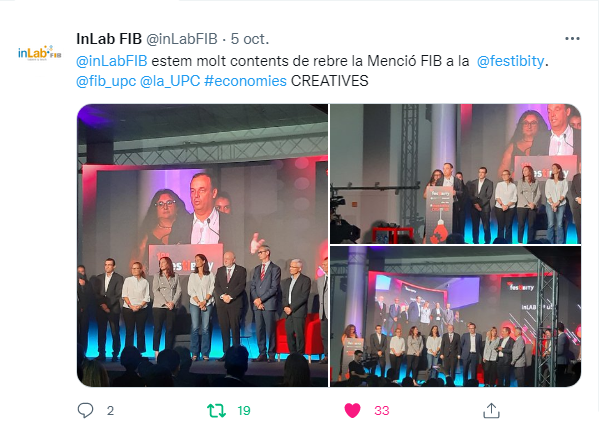Open the reply comment icon
Image resolution: width=599 pixels, height=436 pixels.
(85, 411)
